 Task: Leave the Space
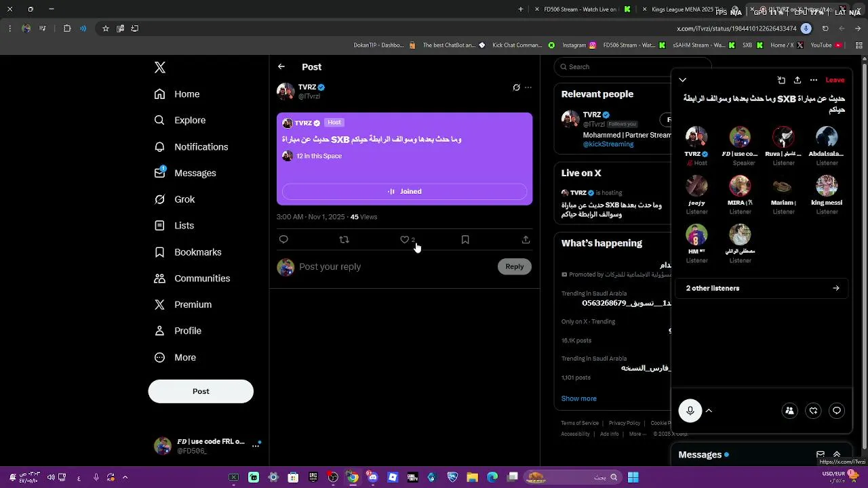[835, 80]
